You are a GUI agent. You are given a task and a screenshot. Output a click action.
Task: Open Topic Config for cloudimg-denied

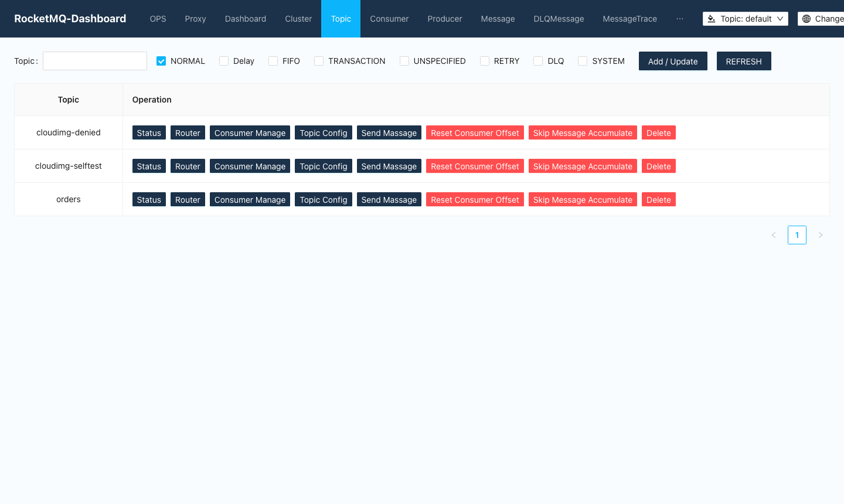click(324, 133)
